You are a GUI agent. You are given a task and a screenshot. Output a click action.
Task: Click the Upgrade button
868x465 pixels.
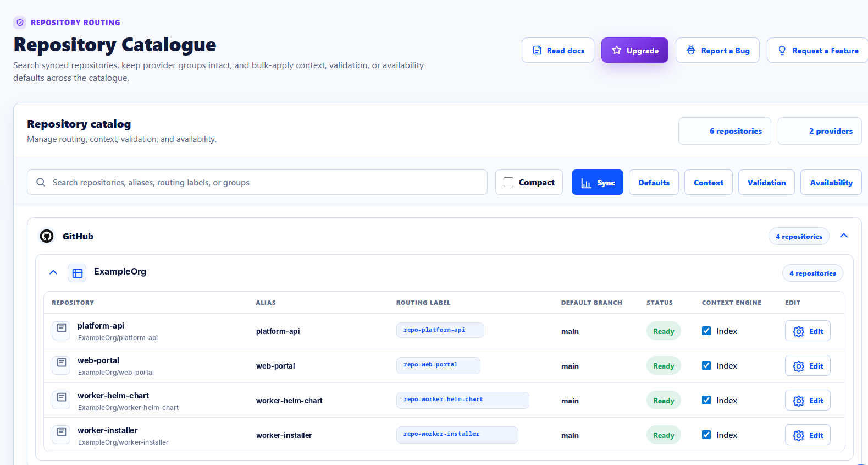point(634,50)
